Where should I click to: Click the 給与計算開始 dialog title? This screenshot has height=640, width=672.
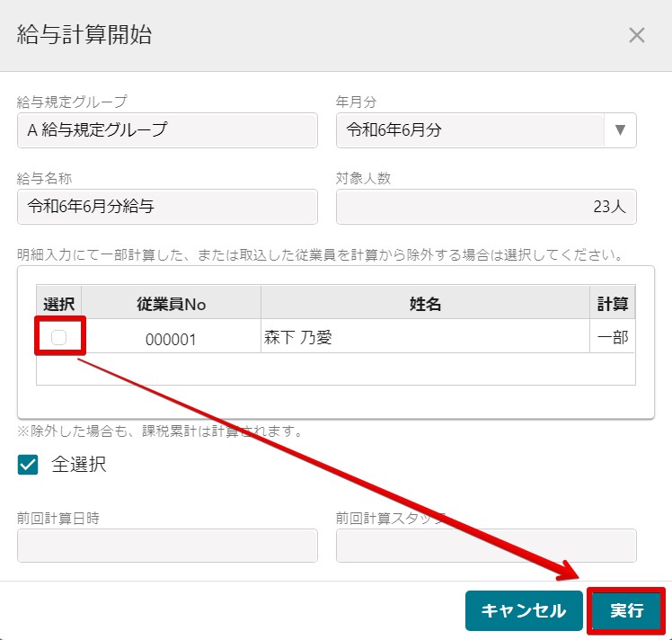pyautogui.click(x=84, y=34)
